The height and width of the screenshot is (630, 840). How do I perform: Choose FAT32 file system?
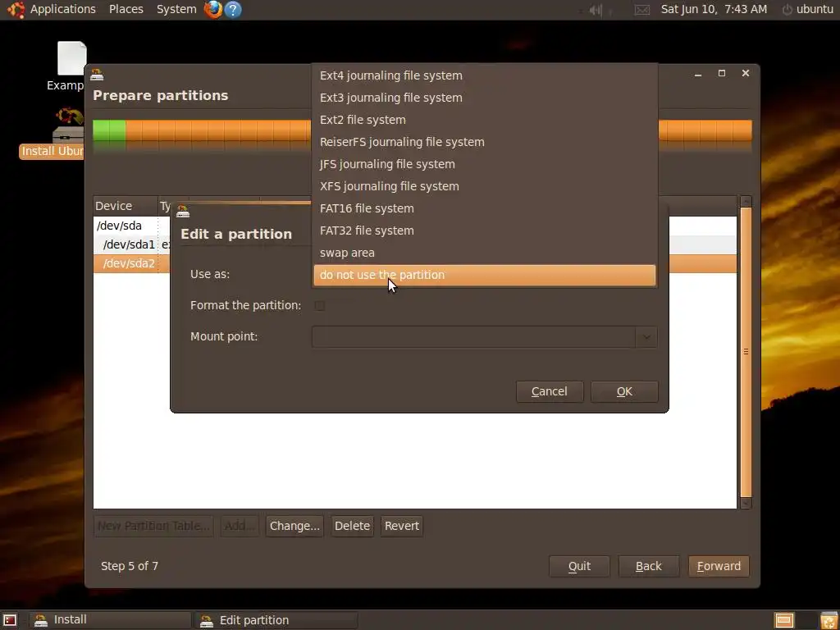[x=484, y=231]
